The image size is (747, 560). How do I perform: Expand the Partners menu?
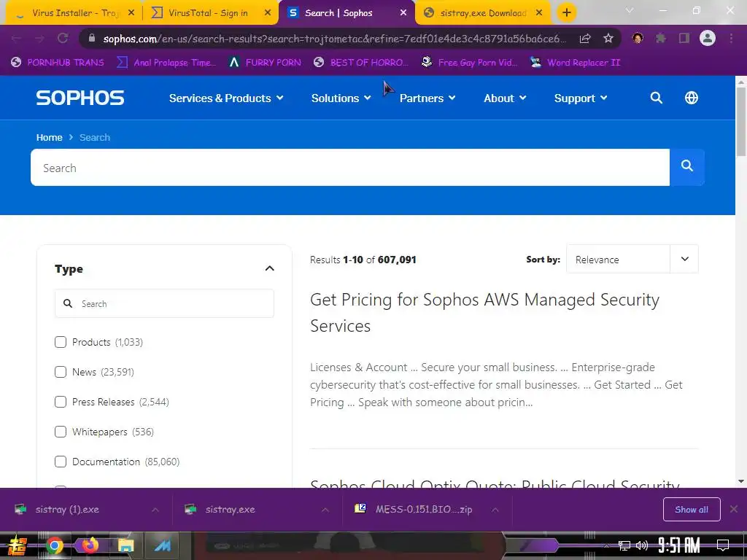tap(427, 98)
